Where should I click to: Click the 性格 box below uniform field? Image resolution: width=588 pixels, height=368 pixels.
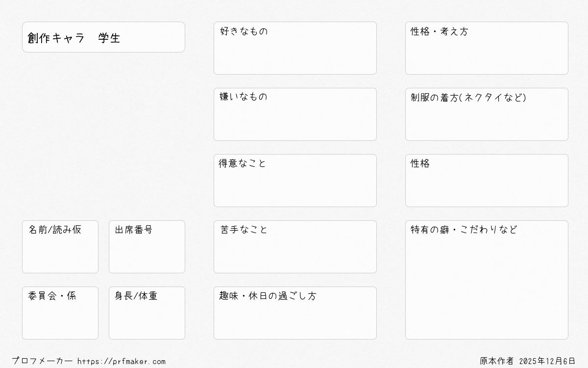coord(487,181)
